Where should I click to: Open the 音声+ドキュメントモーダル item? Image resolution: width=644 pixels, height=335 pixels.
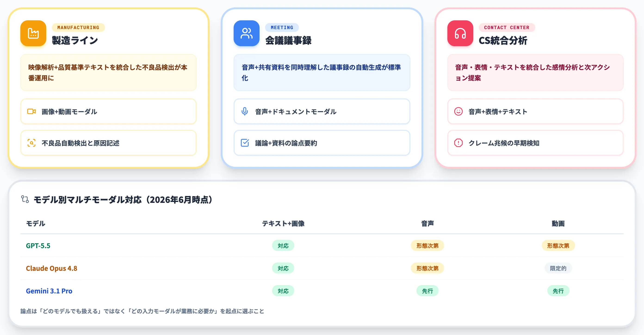pyautogui.click(x=322, y=111)
